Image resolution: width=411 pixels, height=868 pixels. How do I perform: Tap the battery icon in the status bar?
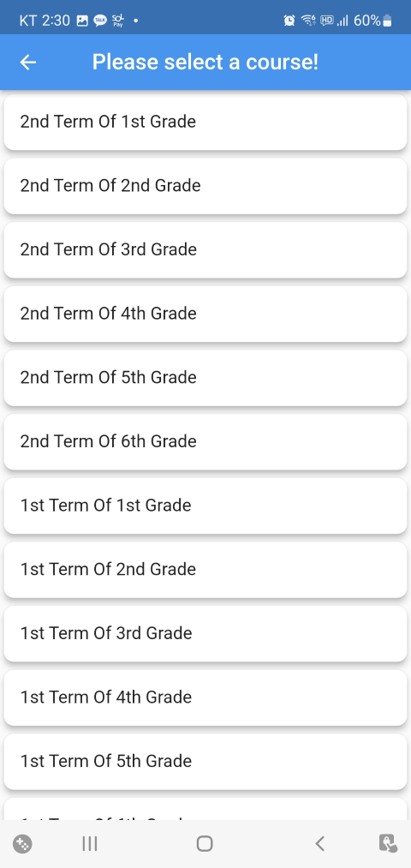click(387, 21)
